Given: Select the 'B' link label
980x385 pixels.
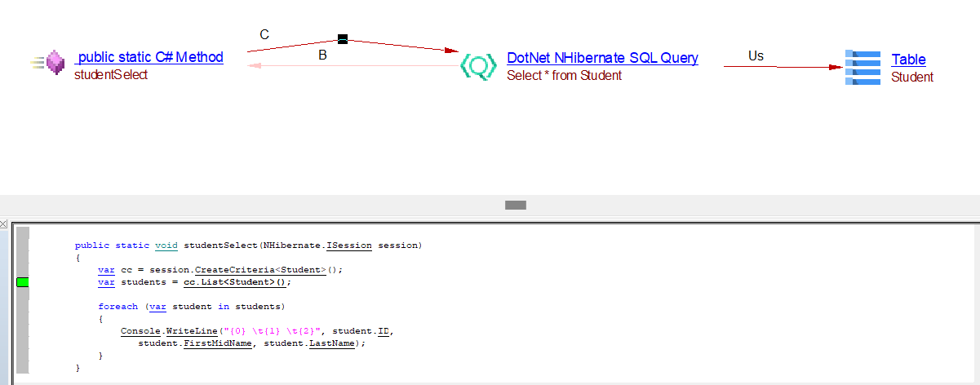Looking at the screenshot, I should 322,55.
